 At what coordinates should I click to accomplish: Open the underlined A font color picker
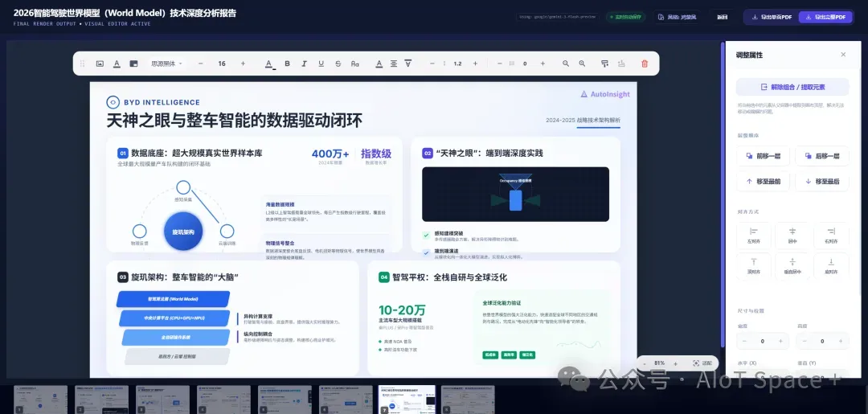tap(269, 64)
